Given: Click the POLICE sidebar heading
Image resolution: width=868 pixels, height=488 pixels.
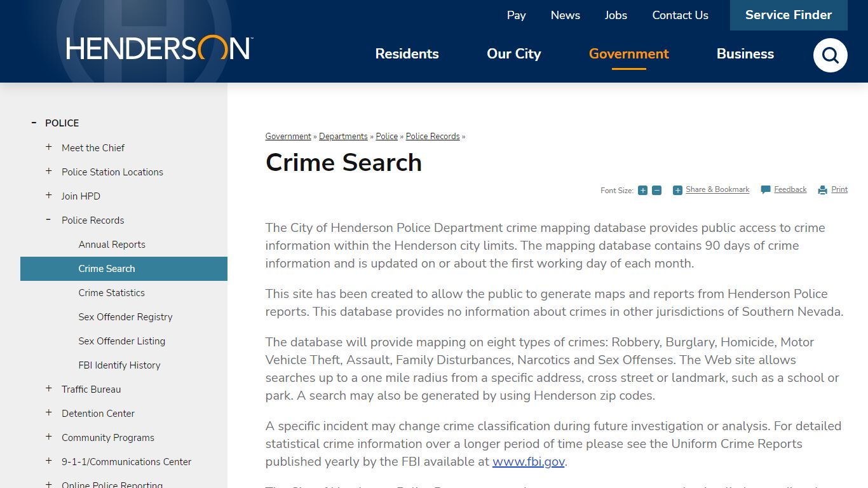Looking at the screenshot, I should 62,123.
